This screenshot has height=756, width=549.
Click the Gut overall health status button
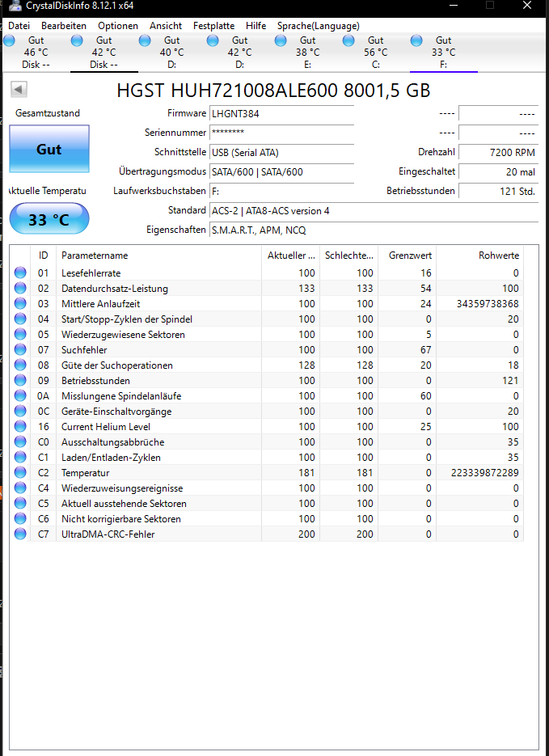tap(49, 149)
